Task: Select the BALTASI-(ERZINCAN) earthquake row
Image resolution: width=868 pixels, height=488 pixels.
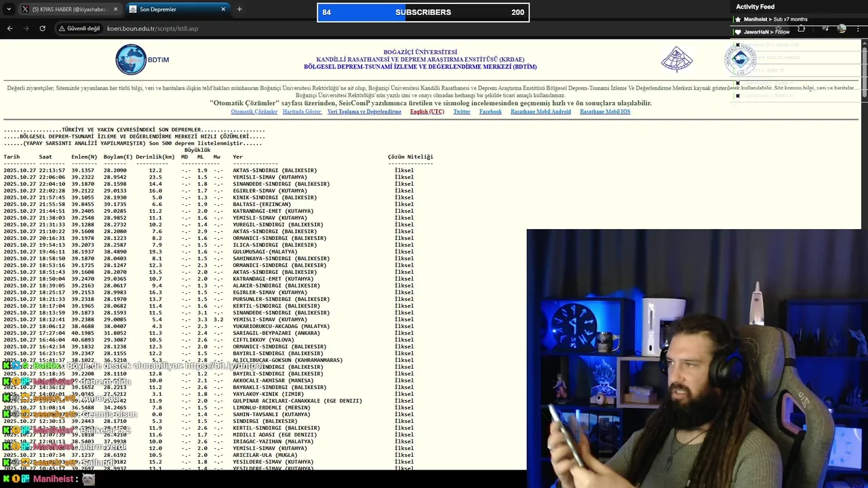Action: tap(208, 204)
